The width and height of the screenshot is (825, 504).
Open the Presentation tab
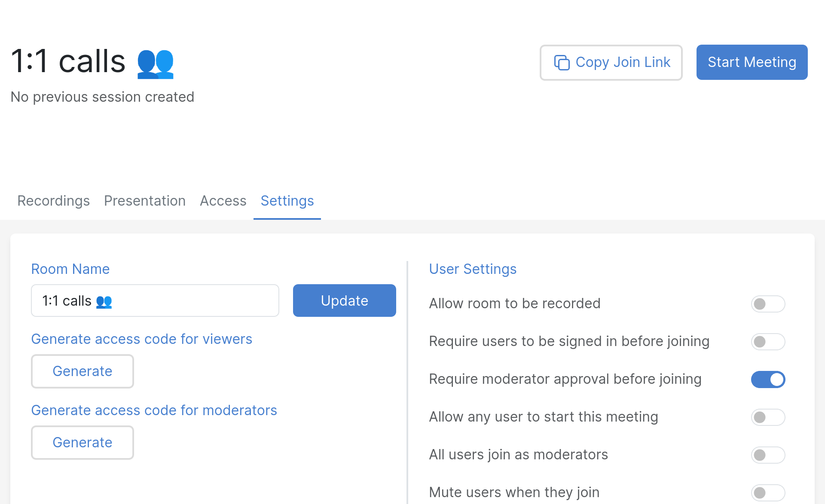pos(145,201)
